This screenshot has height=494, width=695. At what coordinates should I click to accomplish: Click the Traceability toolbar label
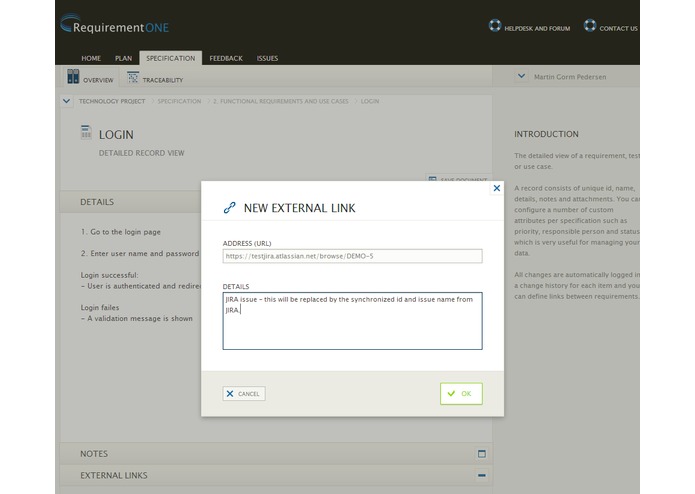(x=163, y=80)
